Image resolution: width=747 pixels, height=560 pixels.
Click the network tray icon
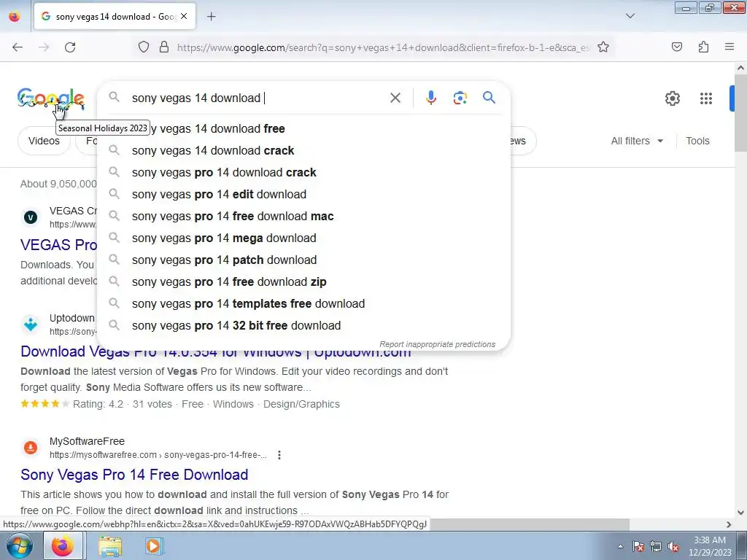[656, 546]
